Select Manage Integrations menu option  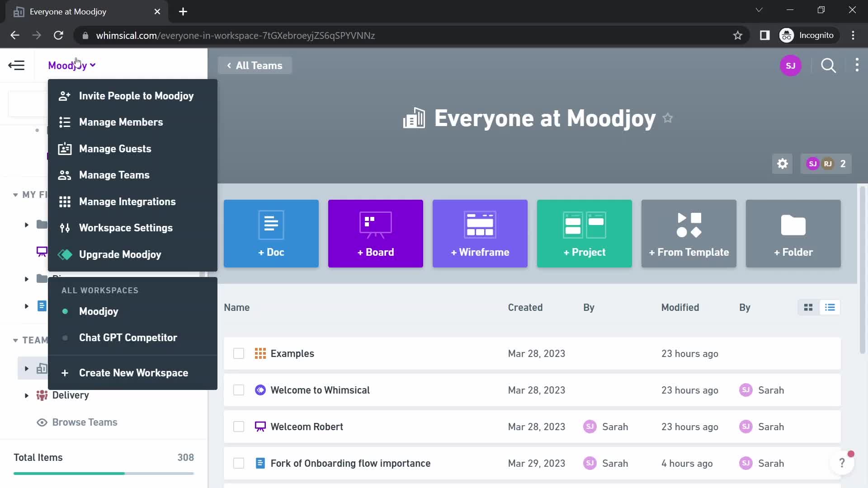pyautogui.click(x=127, y=202)
